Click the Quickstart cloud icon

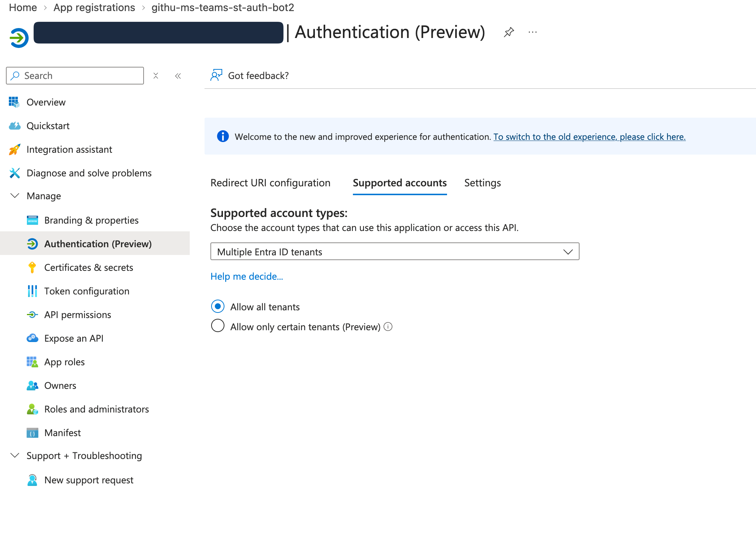coord(14,126)
